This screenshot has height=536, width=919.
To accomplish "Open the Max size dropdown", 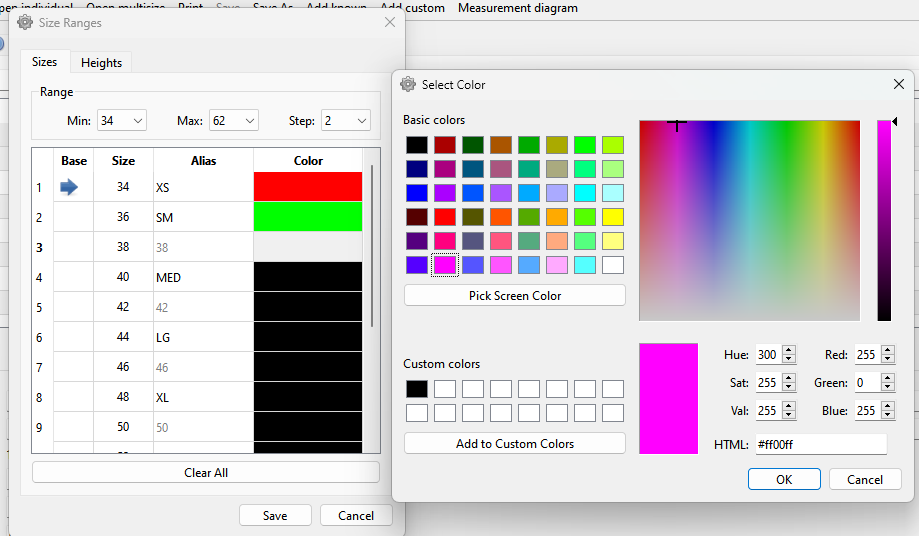I will click(x=249, y=121).
